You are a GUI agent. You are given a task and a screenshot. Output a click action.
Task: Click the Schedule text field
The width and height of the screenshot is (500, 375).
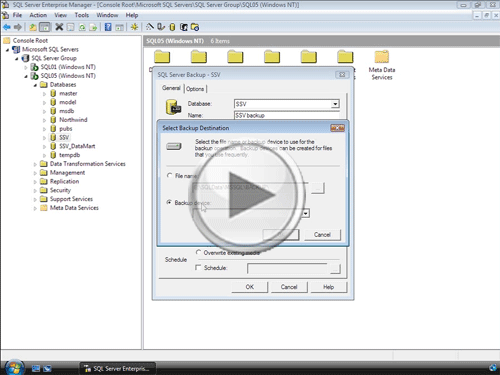click(288, 268)
